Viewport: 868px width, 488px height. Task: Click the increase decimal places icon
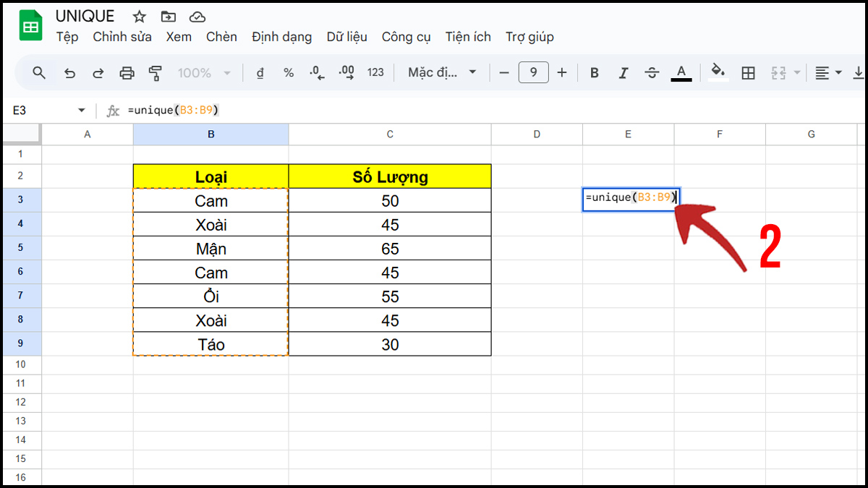(346, 72)
